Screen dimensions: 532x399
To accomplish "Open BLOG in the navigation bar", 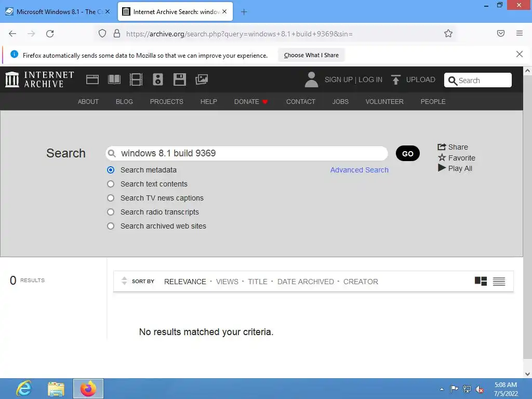I will click(124, 101).
